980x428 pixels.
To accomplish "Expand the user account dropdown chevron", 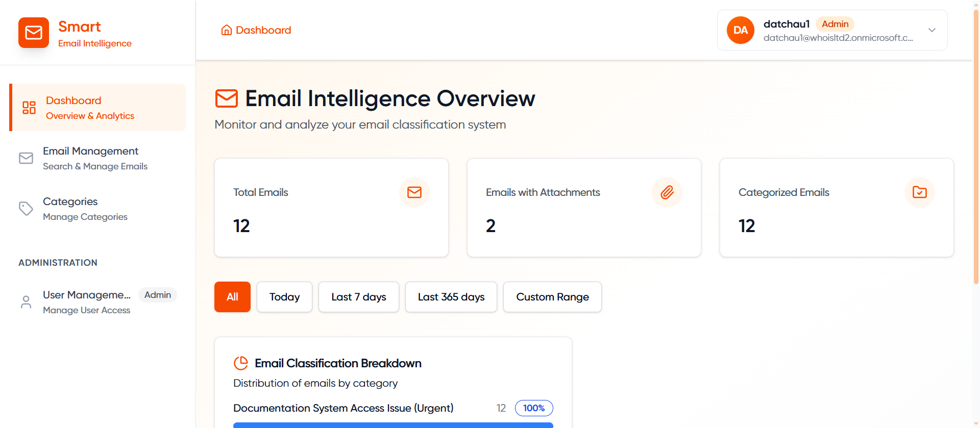I will (932, 30).
